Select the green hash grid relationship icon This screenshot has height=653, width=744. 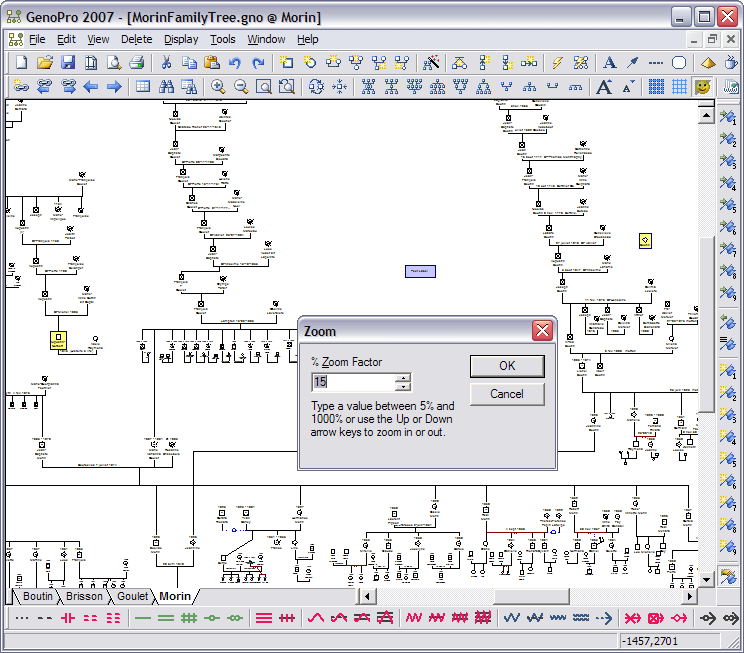(189, 618)
